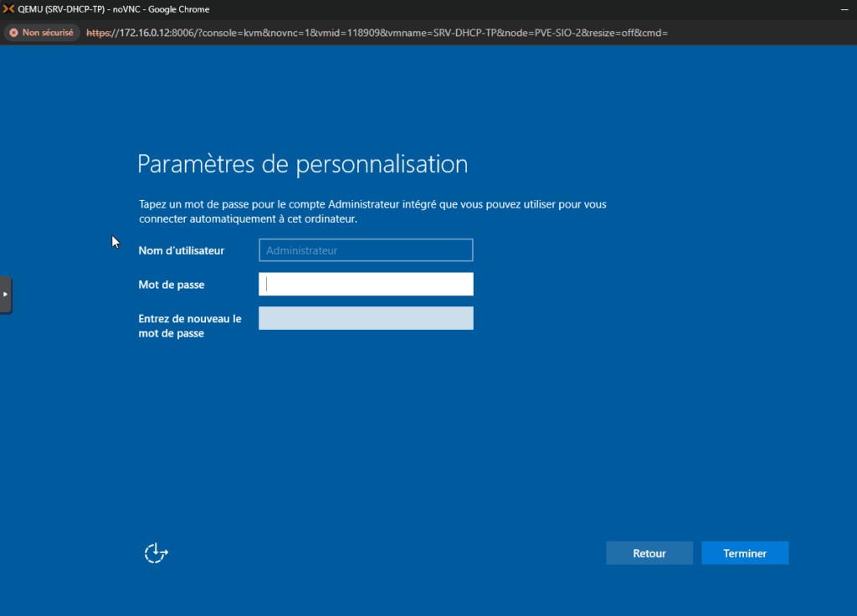The image size is (857, 616).
Task: Click the "Paramètres de personnalisation" heading
Action: (x=302, y=163)
